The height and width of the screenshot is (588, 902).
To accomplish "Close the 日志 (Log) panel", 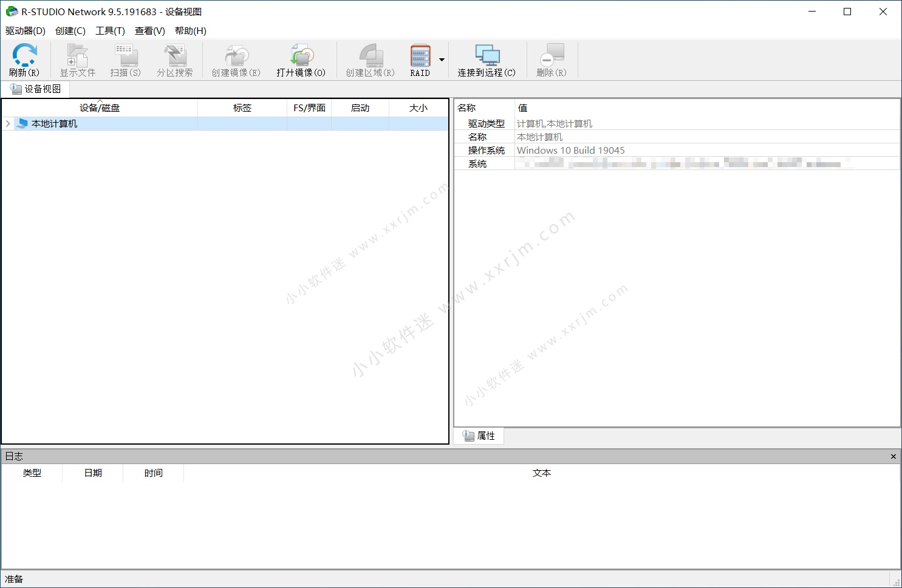I will pos(893,456).
